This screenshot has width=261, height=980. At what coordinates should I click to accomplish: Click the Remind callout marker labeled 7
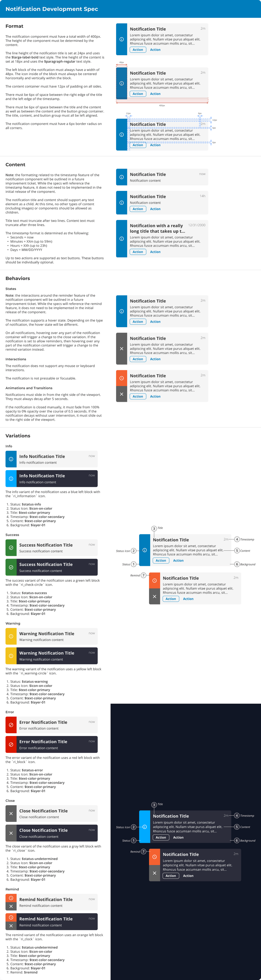143,575
